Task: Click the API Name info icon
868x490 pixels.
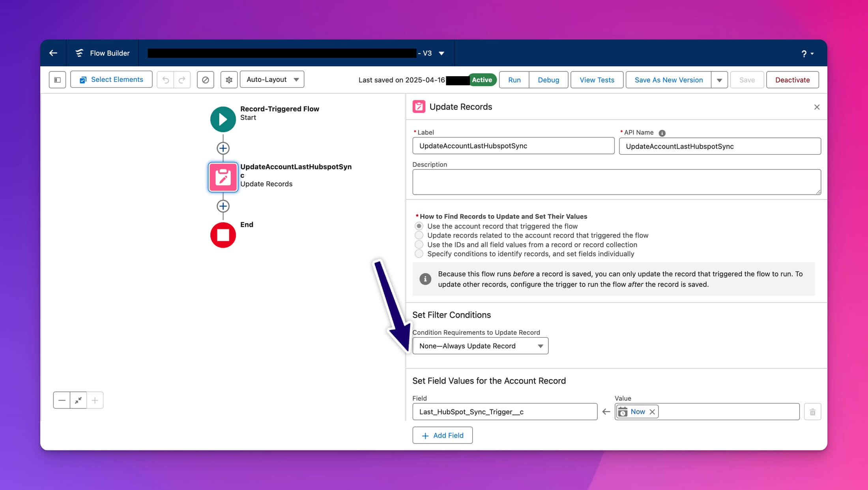Action: (x=662, y=133)
